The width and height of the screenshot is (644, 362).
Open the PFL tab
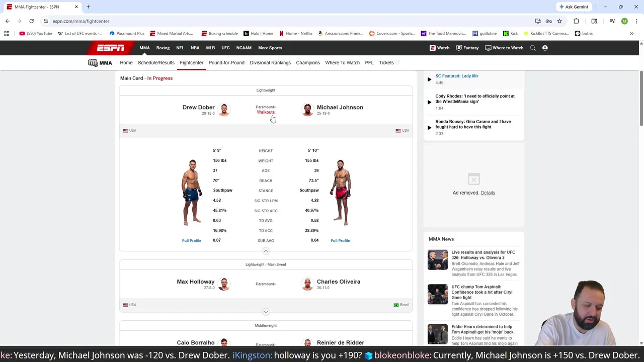tap(369, 63)
